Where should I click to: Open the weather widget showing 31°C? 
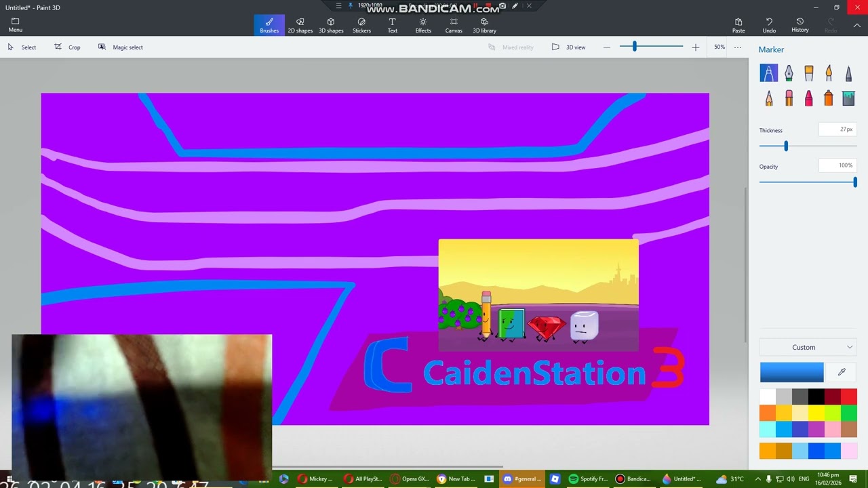[x=730, y=479]
